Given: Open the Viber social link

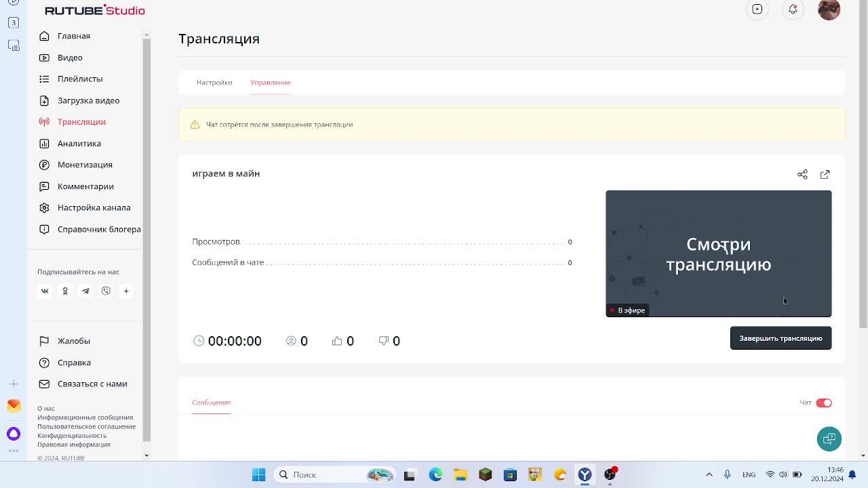Looking at the screenshot, I should tap(106, 291).
